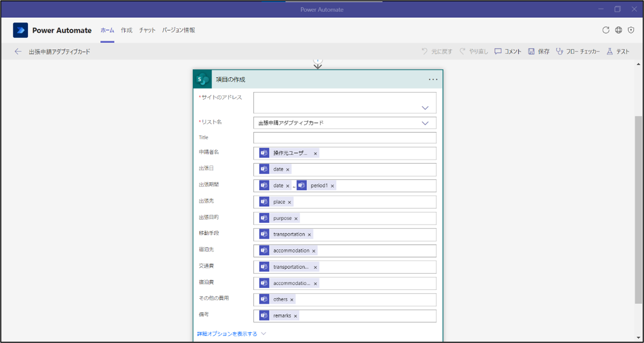Click the vertical scrollbar thumb
The height and width of the screenshot is (343, 644).
click(x=638, y=210)
